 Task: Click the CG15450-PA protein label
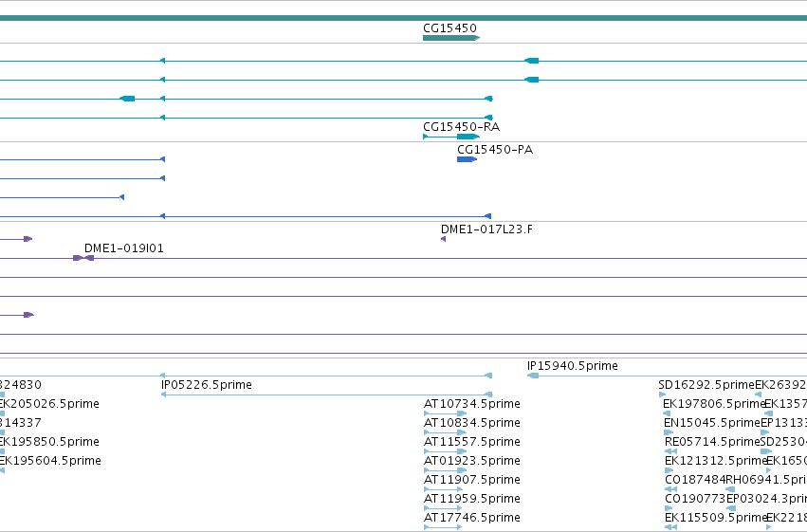coord(495,150)
